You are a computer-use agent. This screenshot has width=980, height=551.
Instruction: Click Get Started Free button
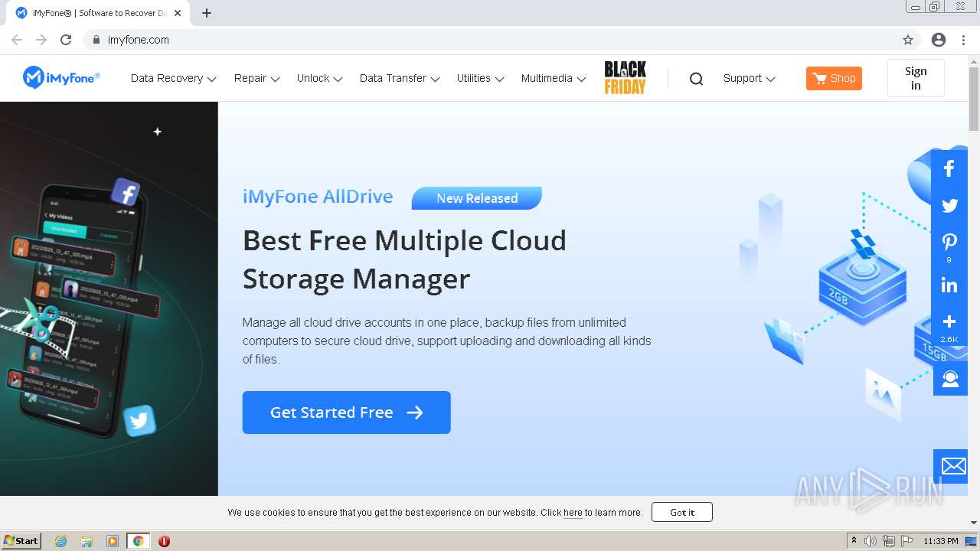(347, 412)
